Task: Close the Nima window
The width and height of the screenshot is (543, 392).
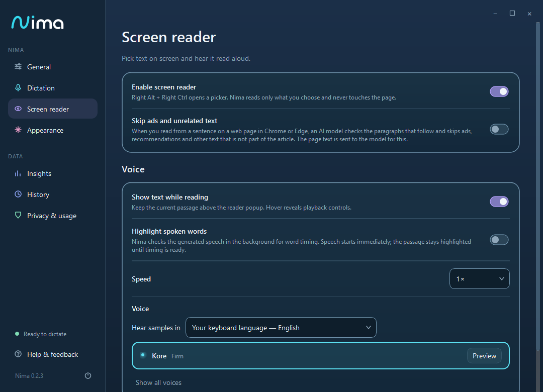Action: 529,14
